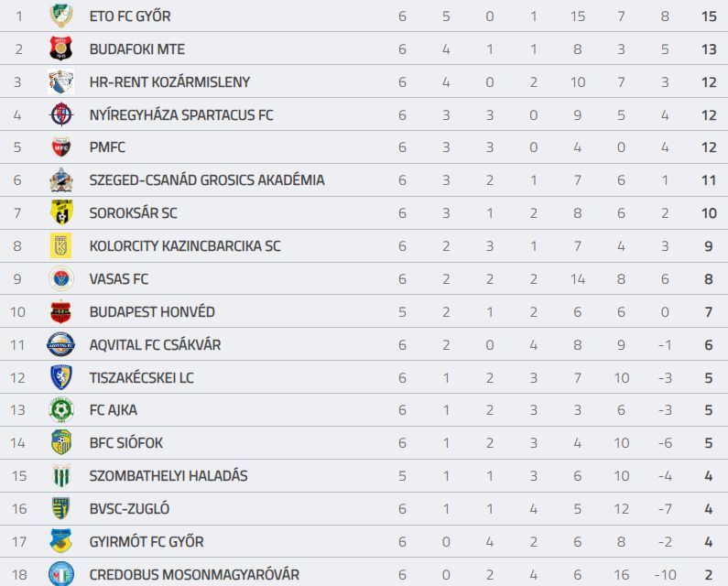This screenshot has width=728, height=586.
Task: Click the Soroksár SC yellow crest
Action: [x=60, y=212]
